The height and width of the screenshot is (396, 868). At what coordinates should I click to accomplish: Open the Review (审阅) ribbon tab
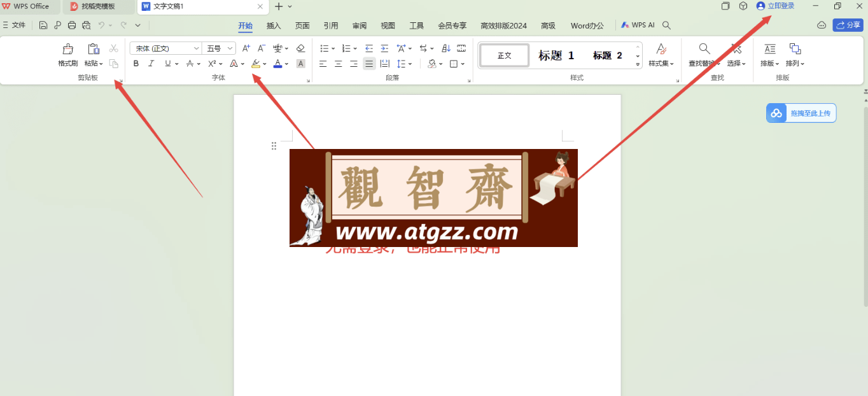click(360, 25)
